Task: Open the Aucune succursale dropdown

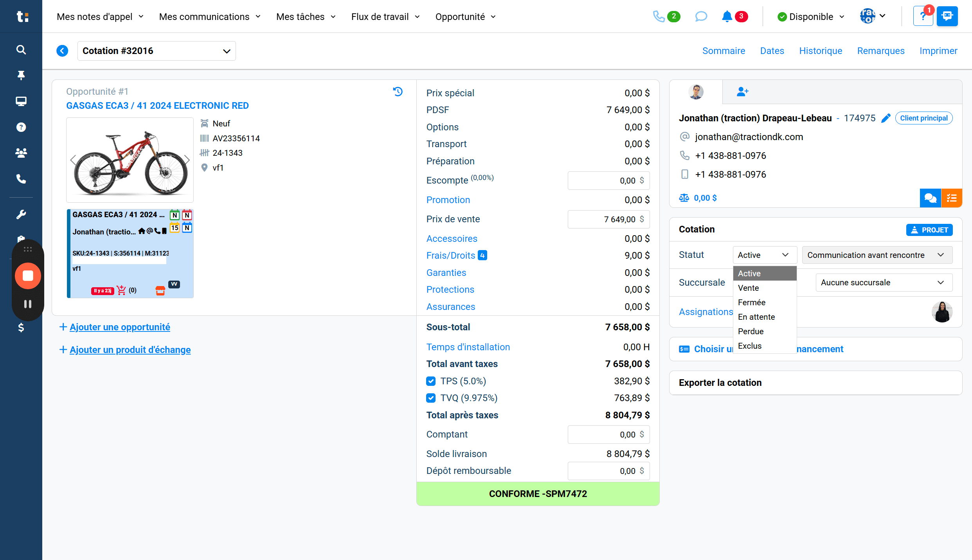Action: click(884, 283)
